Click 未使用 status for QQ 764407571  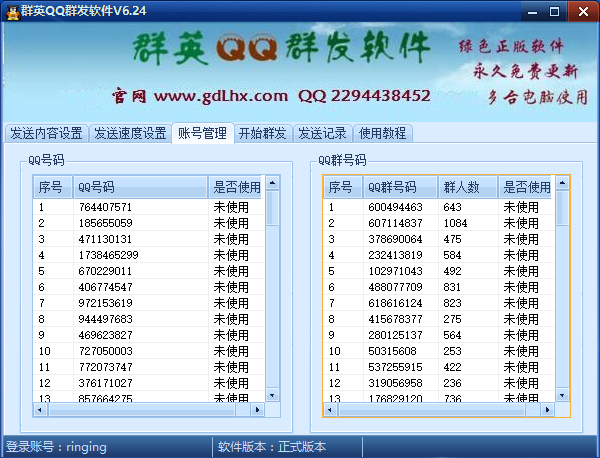point(231,207)
